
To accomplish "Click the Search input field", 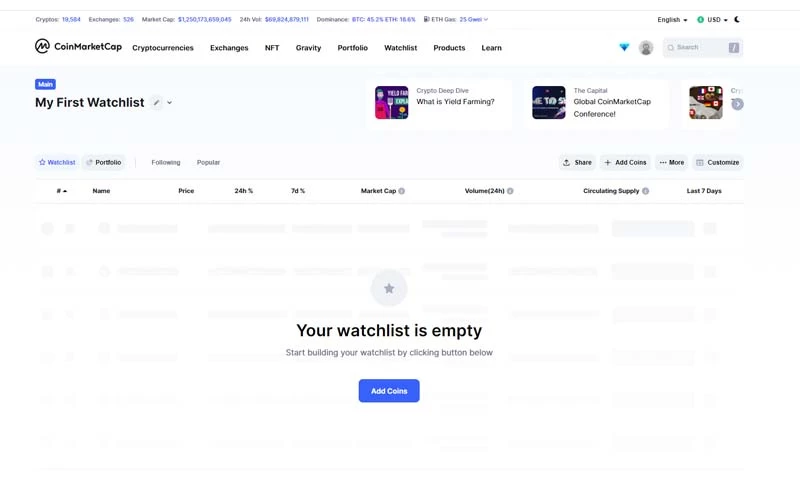I will pos(700,48).
